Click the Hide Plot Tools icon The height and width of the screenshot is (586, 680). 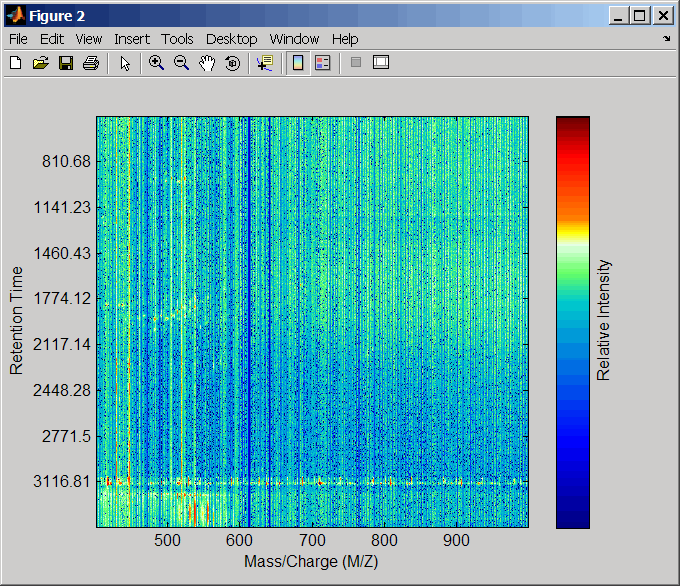(355, 63)
